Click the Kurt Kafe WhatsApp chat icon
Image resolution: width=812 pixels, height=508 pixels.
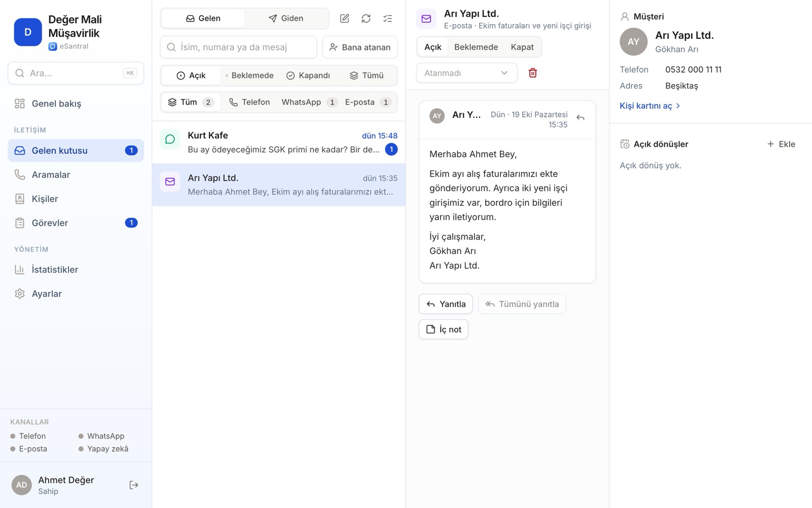[x=170, y=139]
